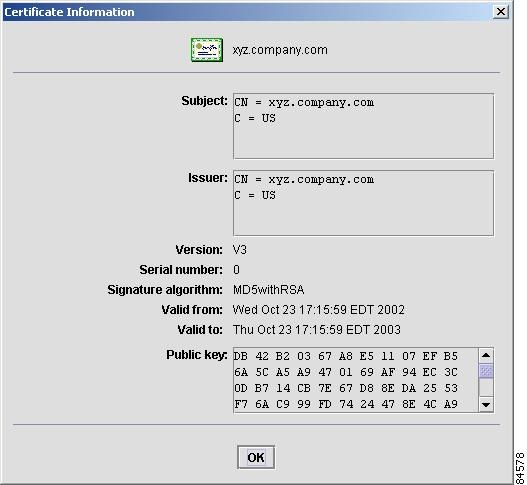
Task: Click the Serial number label
Action: [181, 270]
